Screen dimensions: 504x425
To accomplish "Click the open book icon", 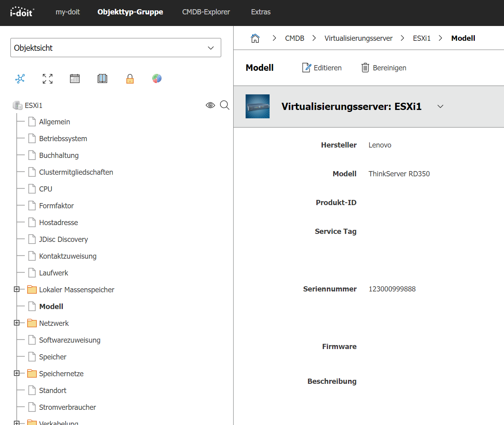I will click(x=102, y=79).
